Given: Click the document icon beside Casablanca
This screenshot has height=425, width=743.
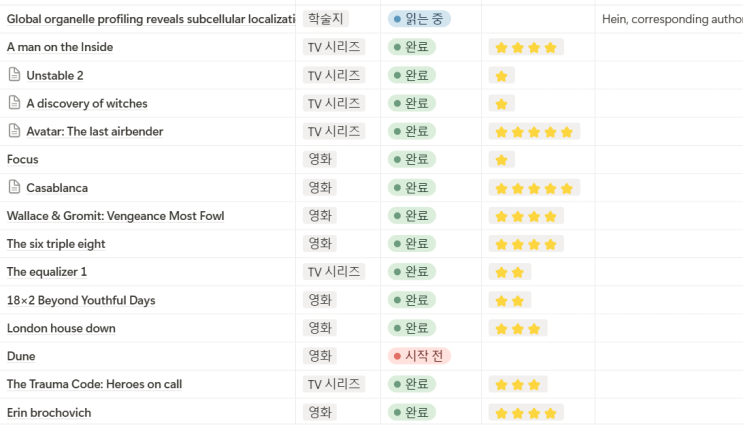Looking at the screenshot, I should 14,188.
